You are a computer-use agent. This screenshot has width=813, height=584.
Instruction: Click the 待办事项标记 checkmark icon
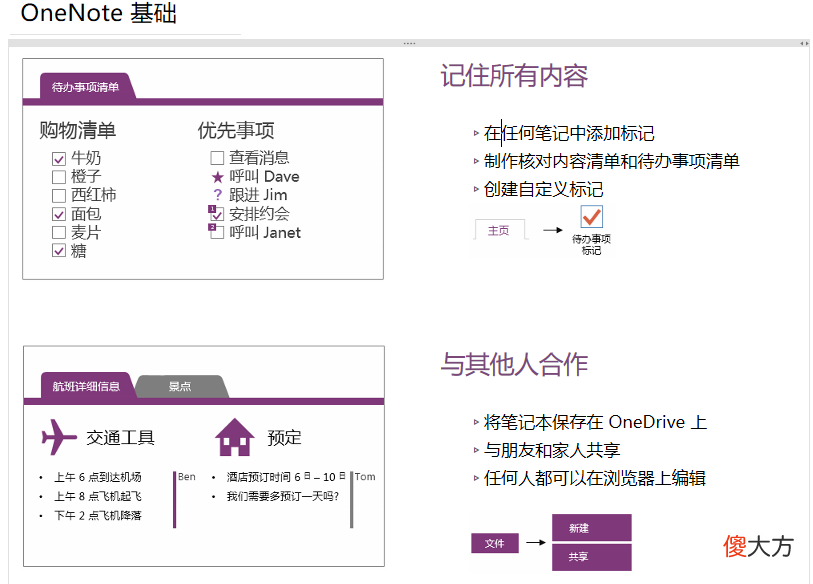(x=592, y=217)
